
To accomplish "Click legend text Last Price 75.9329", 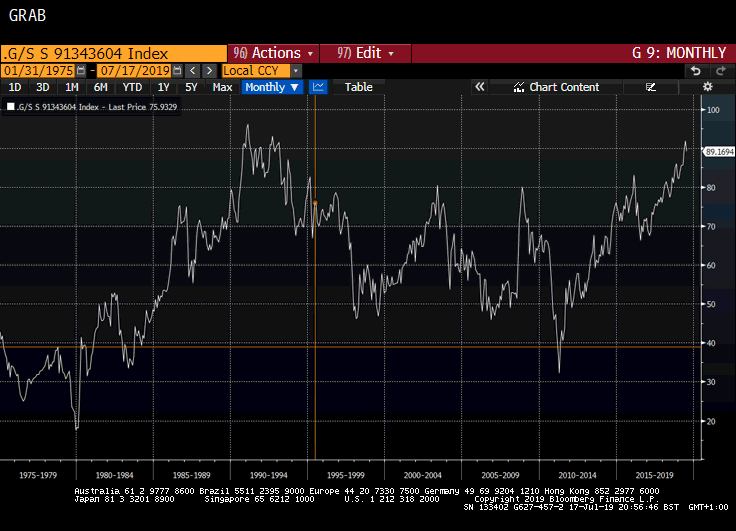I will (143, 107).
